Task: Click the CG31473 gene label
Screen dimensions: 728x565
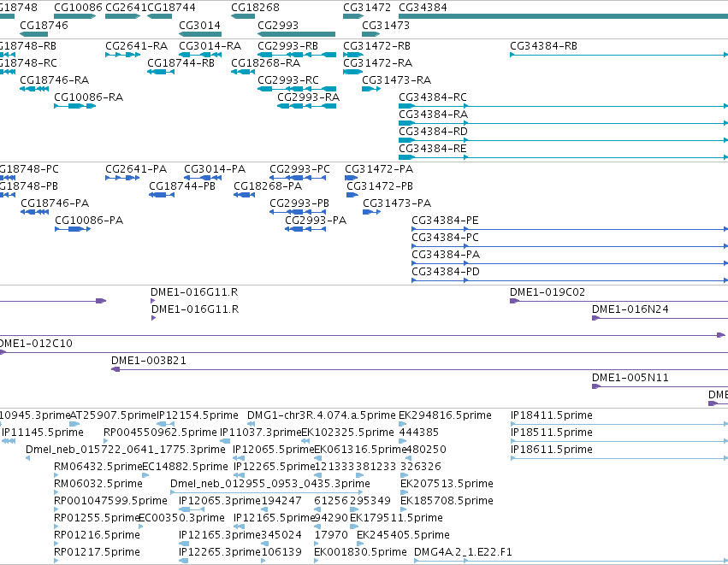Action: pos(386,25)
